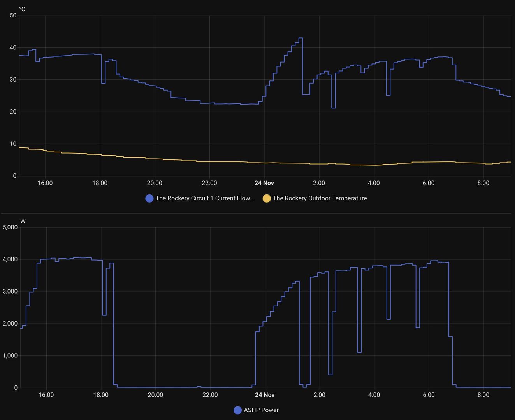Click the 22:00 tick on the temperature chart
The image size is (515, 420).
pyautogui.click(x=209, y=183)
